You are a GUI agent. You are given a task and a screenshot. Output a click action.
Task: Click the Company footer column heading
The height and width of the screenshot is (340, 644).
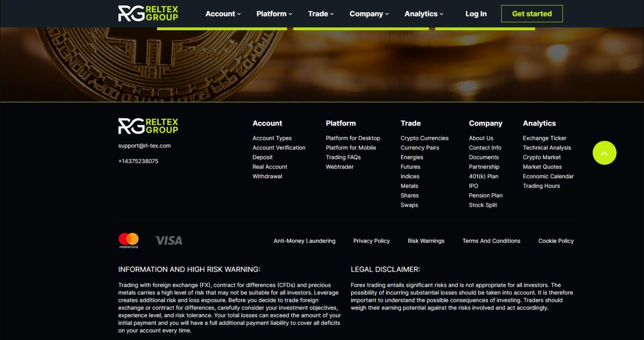[486, 123]
